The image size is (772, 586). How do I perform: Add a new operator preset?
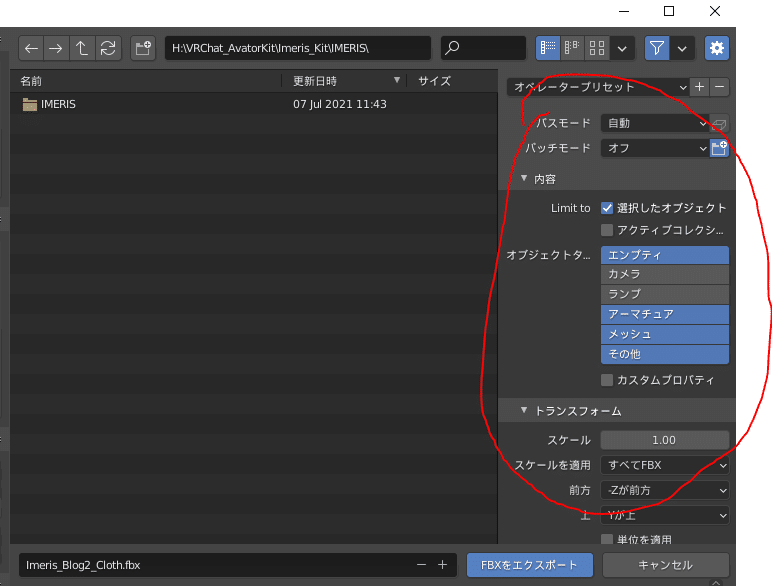[x=699, y=87]
